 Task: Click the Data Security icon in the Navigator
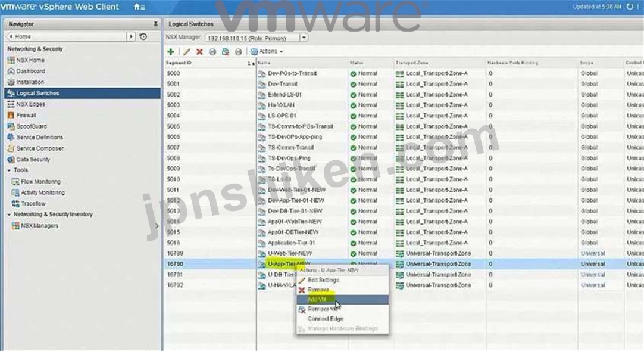tap(11, 160)
